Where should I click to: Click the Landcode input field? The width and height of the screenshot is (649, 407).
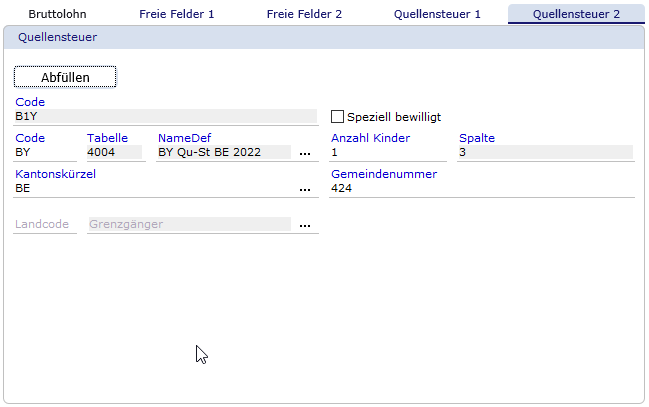click(x=45, y=225)
